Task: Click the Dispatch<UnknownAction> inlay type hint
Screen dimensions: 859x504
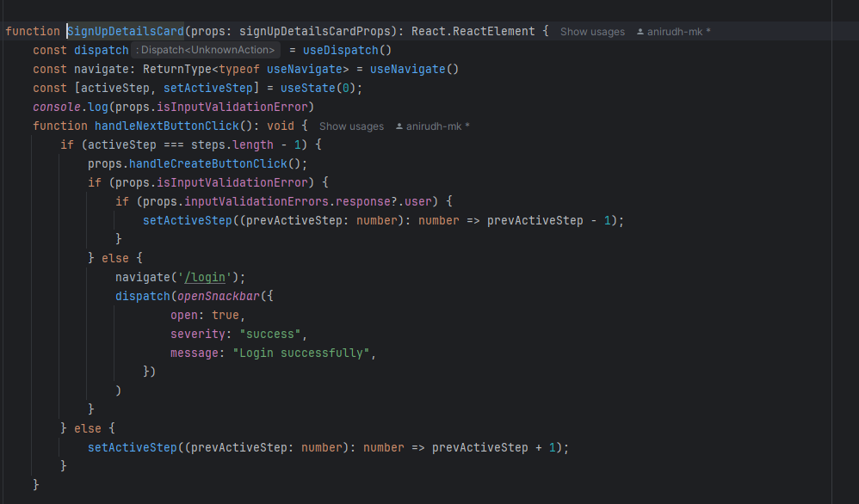Action: pyautogui.click(x=206, y=50)
